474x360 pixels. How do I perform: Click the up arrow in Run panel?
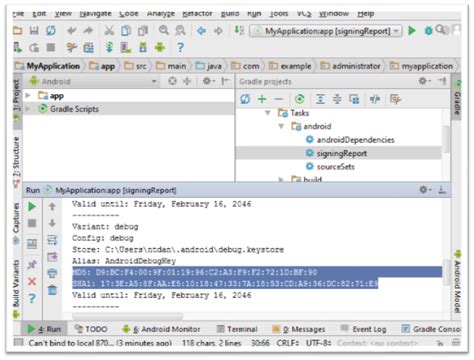pyautogui.click(x=52, y=207)
